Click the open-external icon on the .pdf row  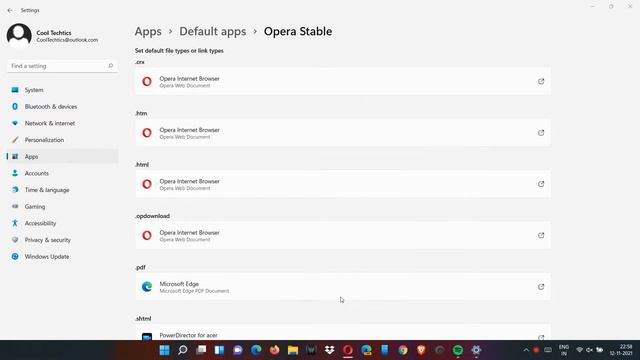[541, 287]
